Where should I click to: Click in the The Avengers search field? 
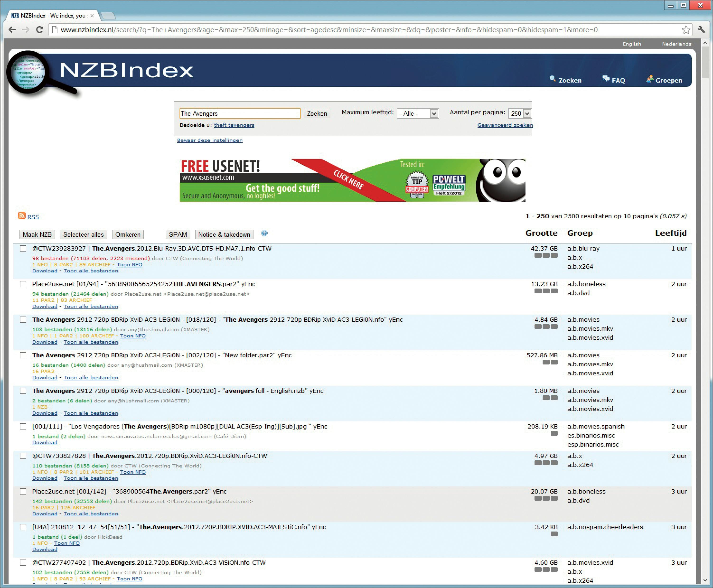pyautogui.click(x=239, y=113)
